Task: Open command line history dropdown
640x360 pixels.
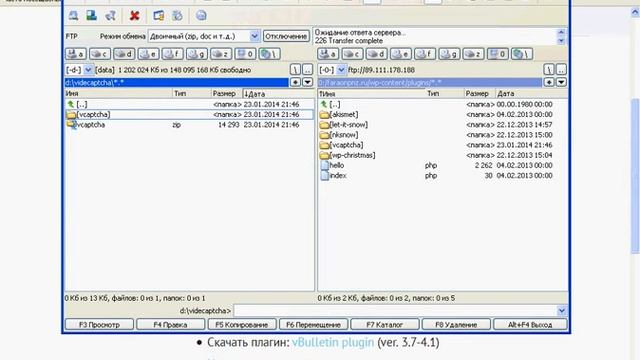Action: click(562, 311)
